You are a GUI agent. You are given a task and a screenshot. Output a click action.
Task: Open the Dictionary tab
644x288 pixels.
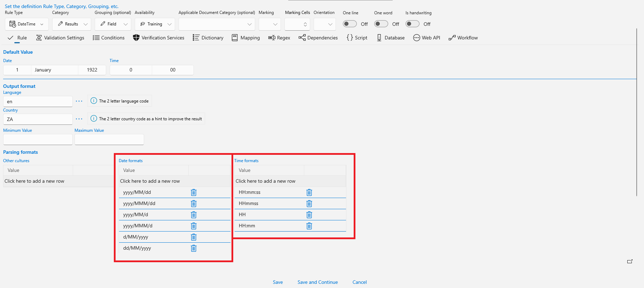point(208,38)
